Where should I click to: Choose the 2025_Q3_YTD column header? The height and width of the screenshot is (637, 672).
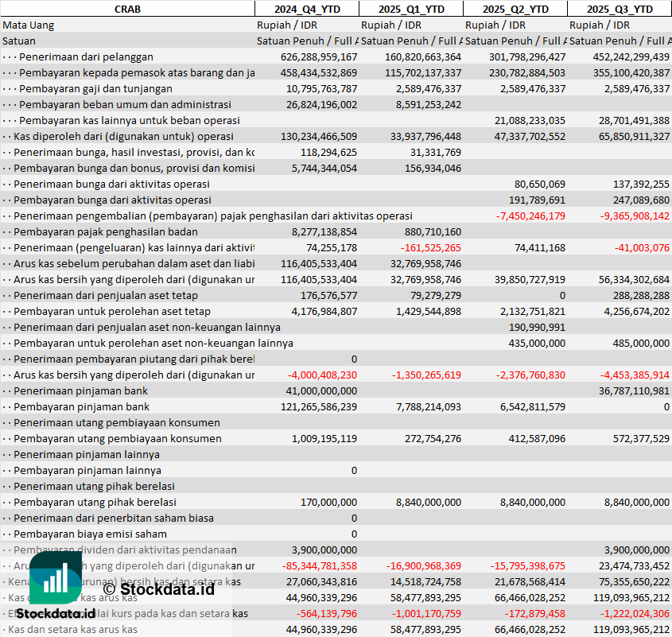click(620, 9)
